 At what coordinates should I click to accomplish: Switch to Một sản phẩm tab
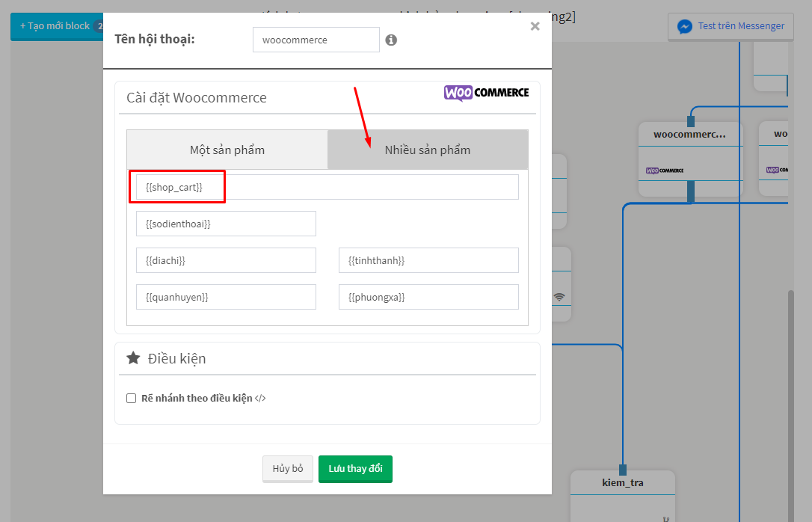click(227, 150)
